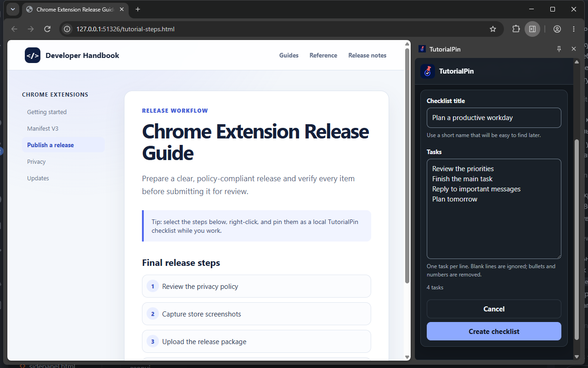Click the Final release steps heading

[x=181, y=263]
